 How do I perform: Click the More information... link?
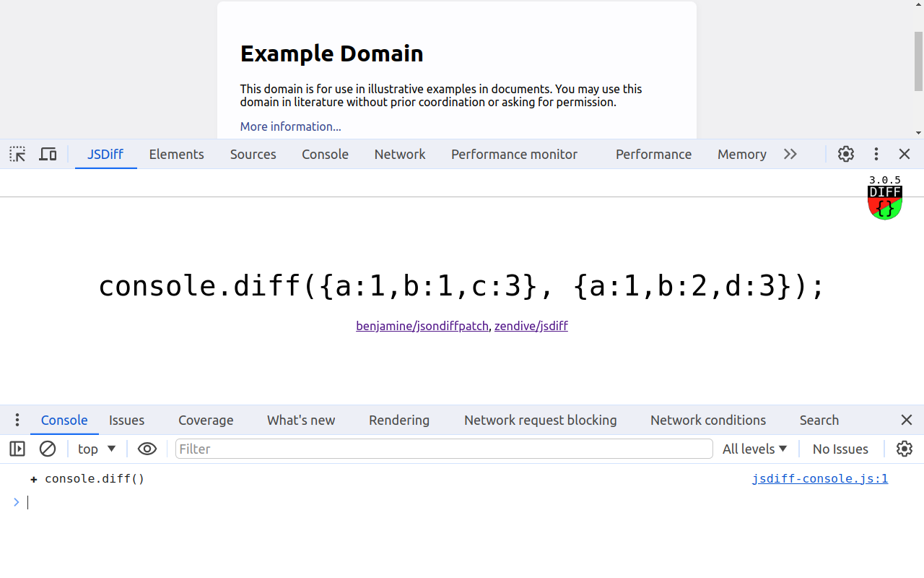coord(290,126)
